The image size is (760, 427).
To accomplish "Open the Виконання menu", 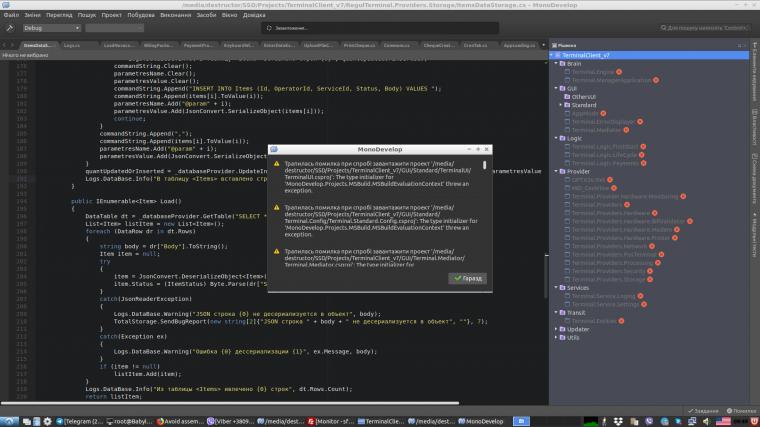I will click(x=175, y=15).
